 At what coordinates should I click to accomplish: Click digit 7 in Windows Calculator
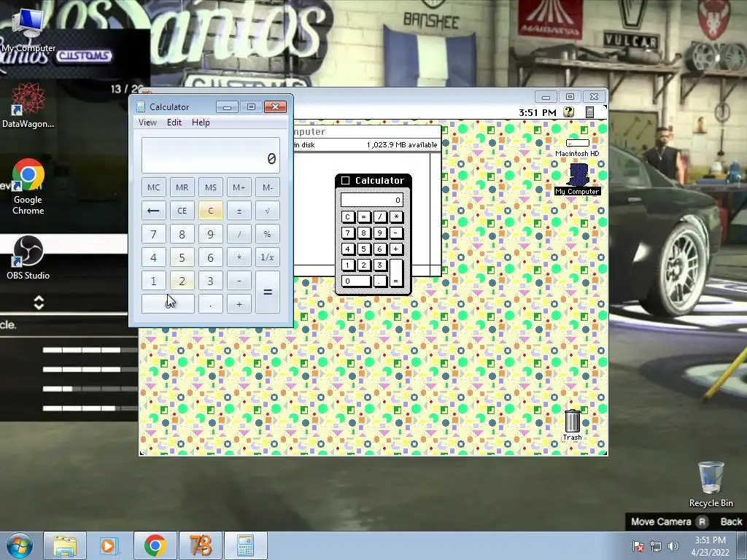153,234
